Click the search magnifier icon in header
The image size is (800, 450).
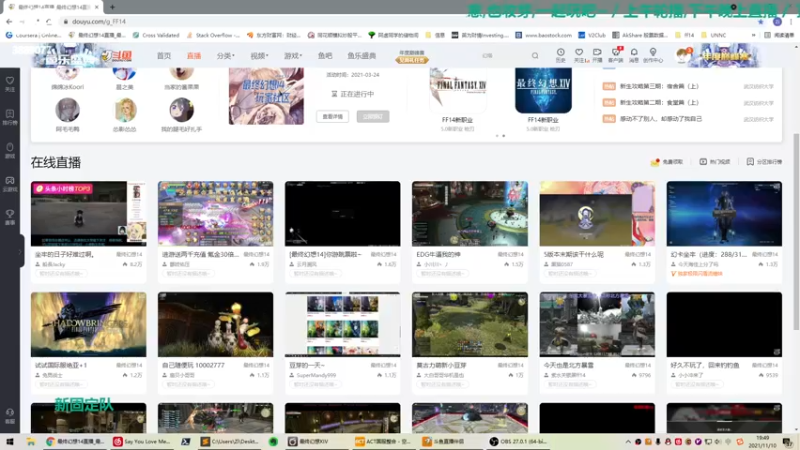535,56
